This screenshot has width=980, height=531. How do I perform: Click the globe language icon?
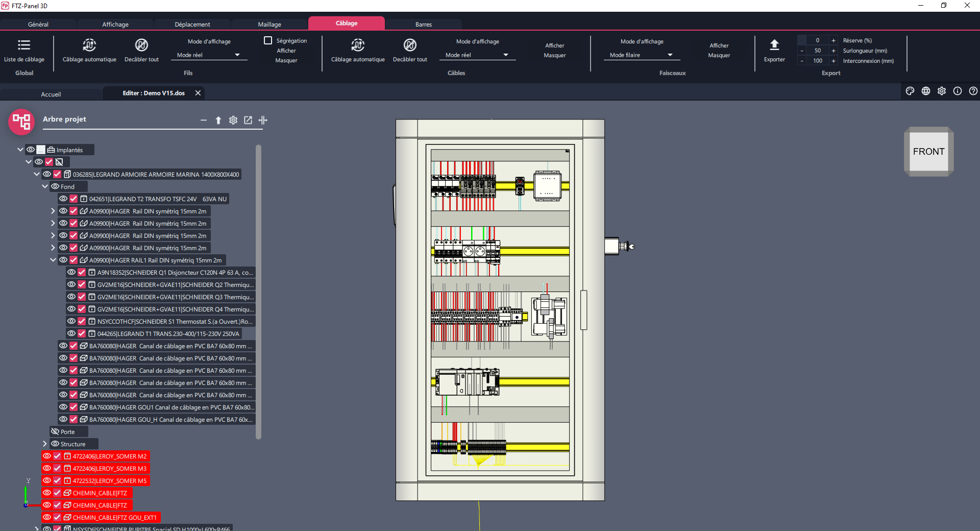[925, 91]
